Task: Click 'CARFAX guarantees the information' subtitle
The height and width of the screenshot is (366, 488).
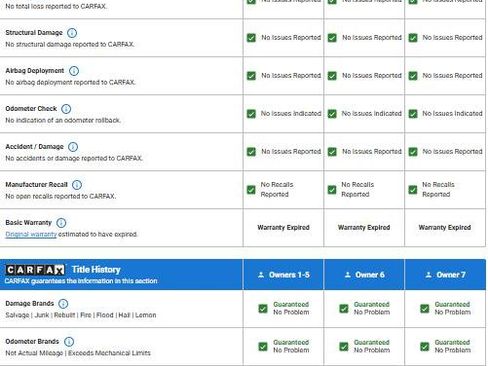Action: [x=81, y=281]
